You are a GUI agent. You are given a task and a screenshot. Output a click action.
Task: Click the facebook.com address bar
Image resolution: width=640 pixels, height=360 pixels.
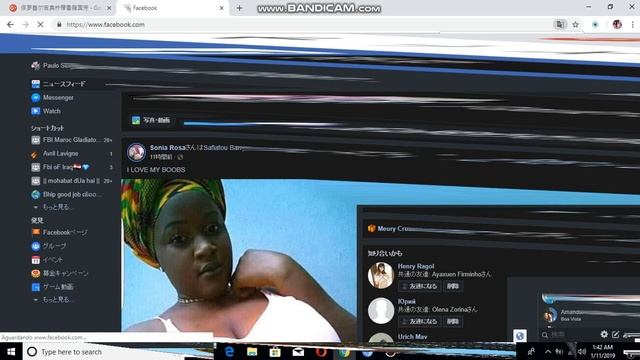[x=302, y=24]
